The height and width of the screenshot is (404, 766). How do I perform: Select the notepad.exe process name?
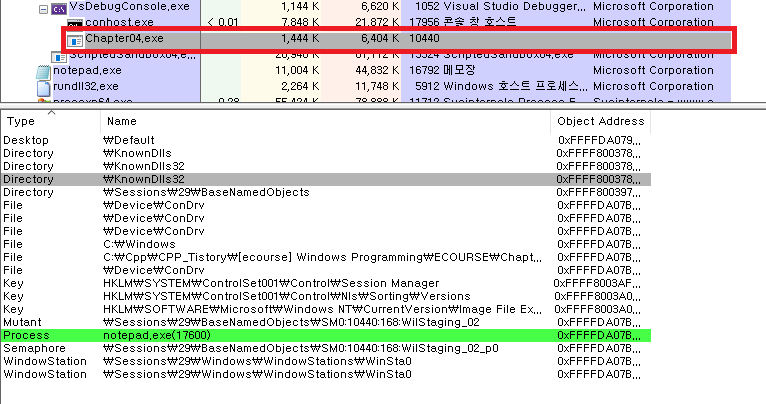click(87, 70)
